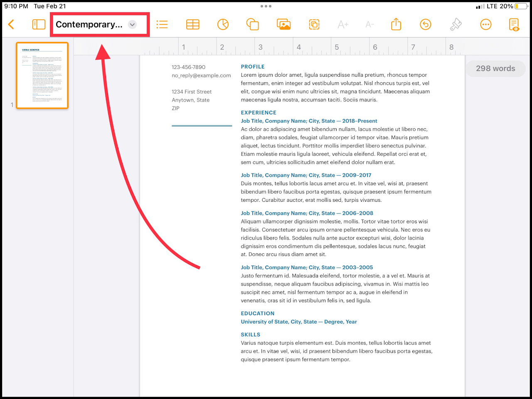Image resolution: width=532 pixels, height=399 pixels.
Task: Insert a table from the toolbar
Action: (x=192, y=24)
